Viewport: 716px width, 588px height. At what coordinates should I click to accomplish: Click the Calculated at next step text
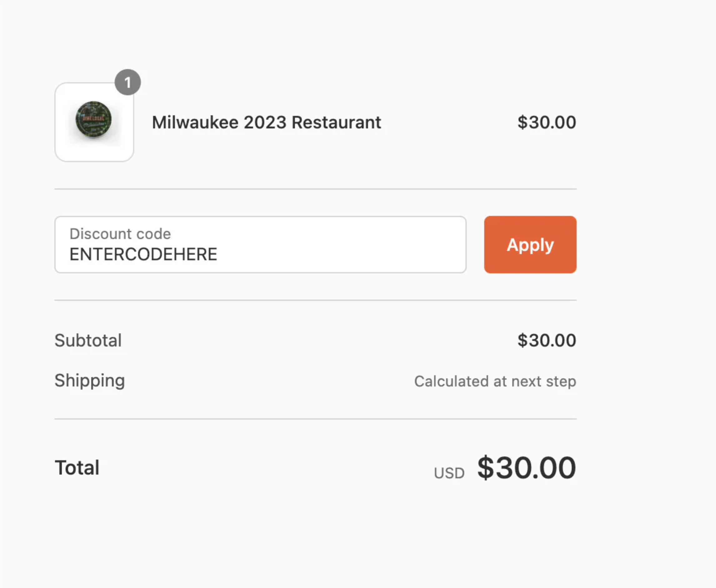click(x=495, y=381)
